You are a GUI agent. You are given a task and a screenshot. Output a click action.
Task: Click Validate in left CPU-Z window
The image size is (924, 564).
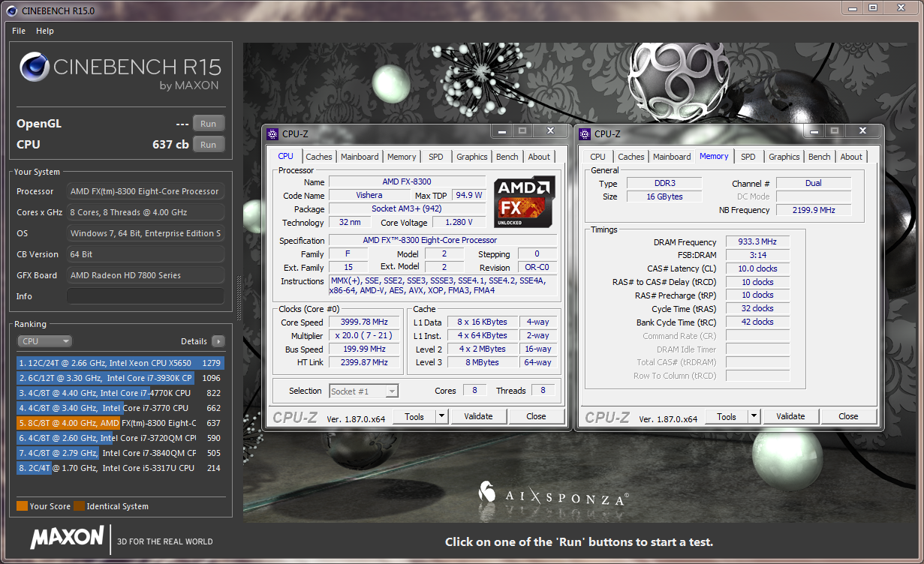click(478, 416)
